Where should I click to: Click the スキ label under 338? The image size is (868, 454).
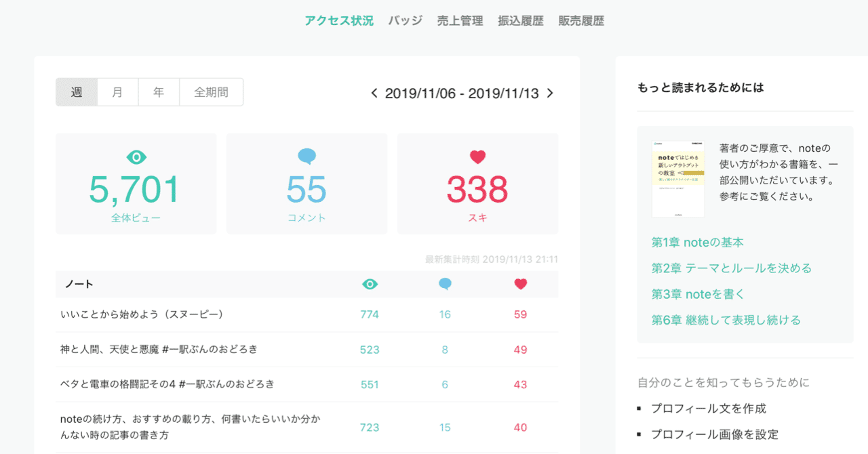pyautogui.click(x=477, y=218)
